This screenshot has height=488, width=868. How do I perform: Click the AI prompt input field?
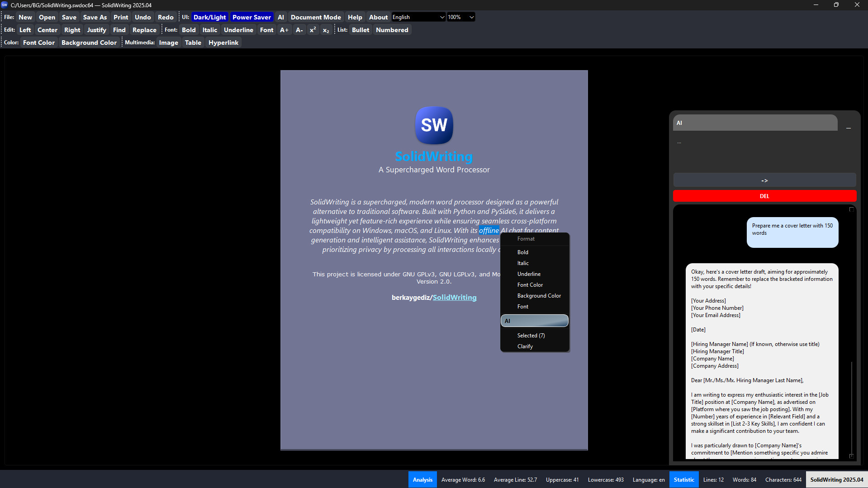tap(764, 152)
